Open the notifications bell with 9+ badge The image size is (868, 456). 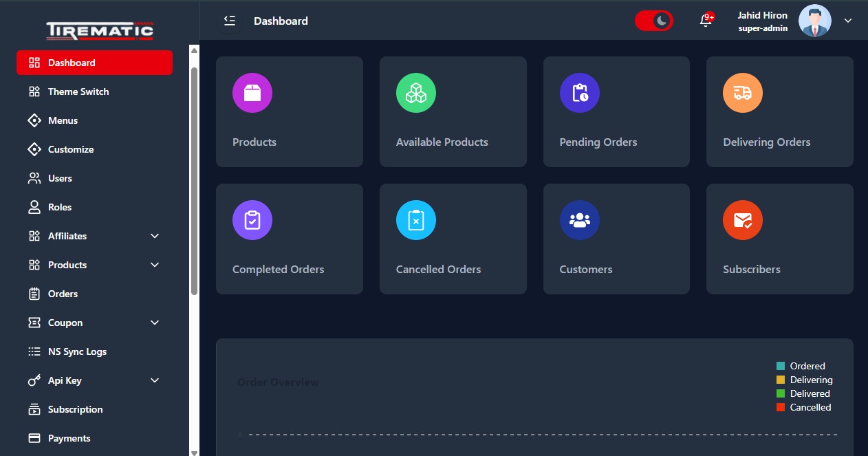(705, 21)
